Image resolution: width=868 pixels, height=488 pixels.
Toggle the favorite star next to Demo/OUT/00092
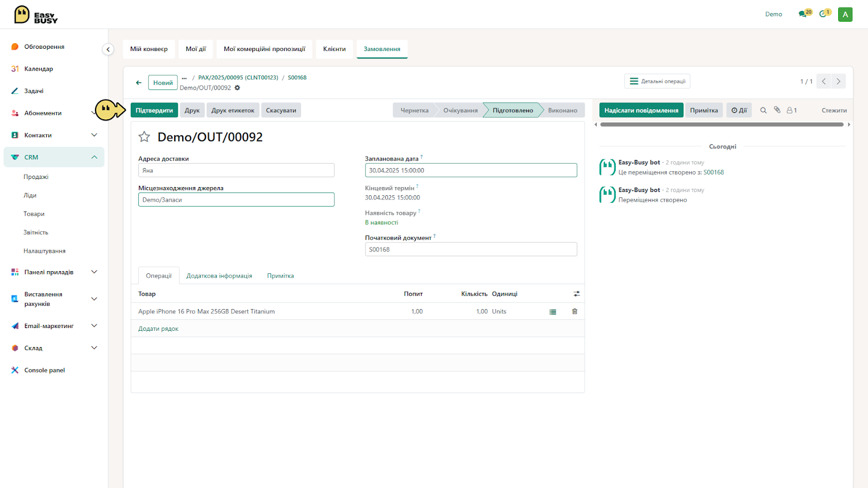(x=144, y=137)
